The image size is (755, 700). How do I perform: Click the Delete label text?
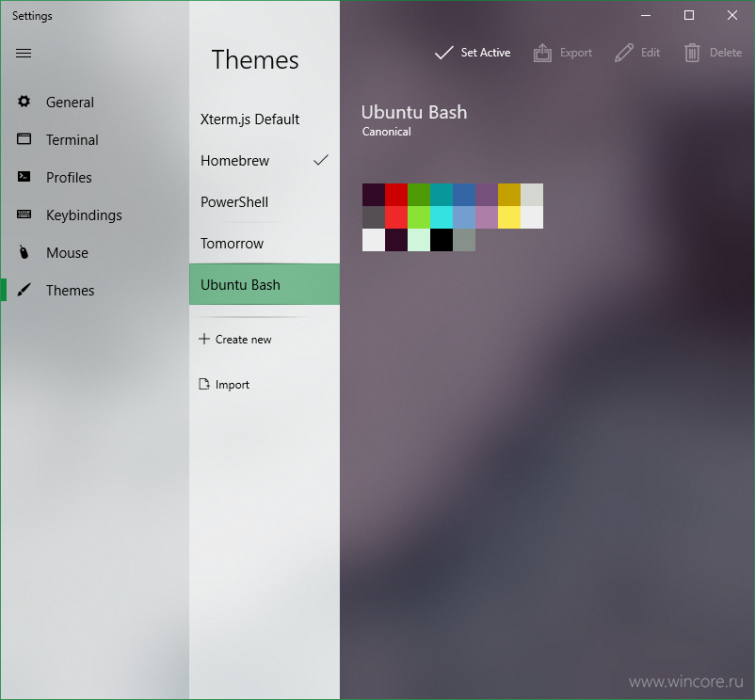726,53
